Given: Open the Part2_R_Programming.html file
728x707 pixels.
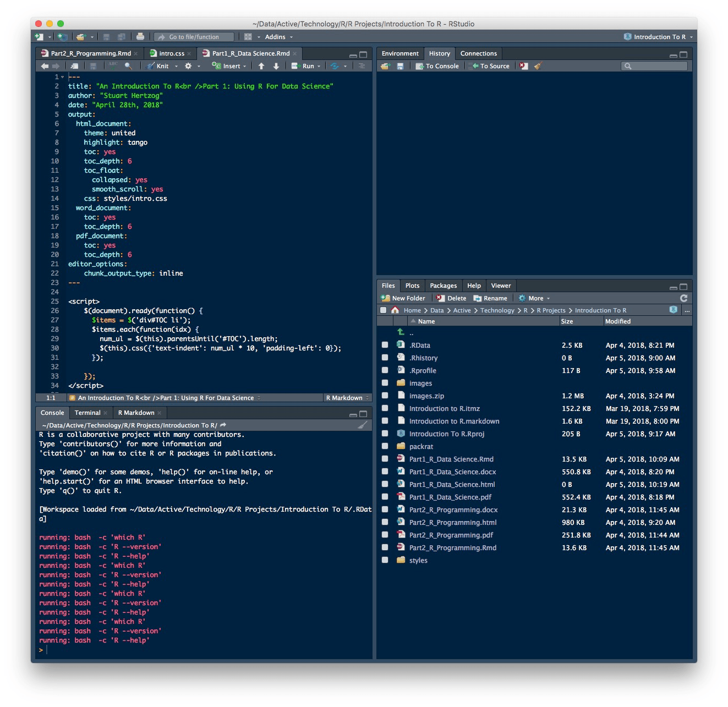Looking at the screenshot, I should [453, 522].
